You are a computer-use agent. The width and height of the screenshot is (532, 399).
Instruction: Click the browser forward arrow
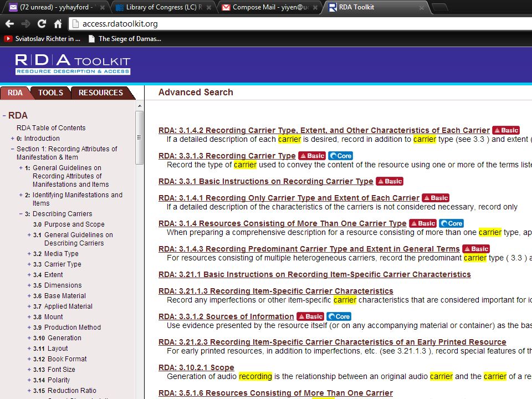point(25,24)
